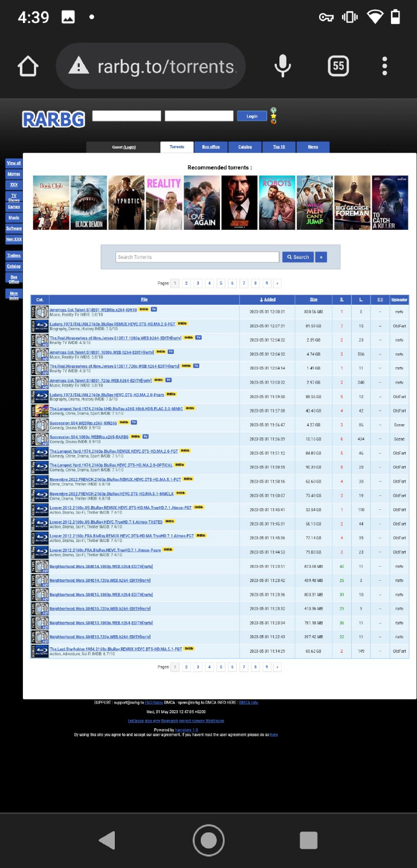This screenshot has height=868, width=417.
Task: Click category icon for The.Longest.Yard UHD MiMiC row
Action: tap(40, 411)
